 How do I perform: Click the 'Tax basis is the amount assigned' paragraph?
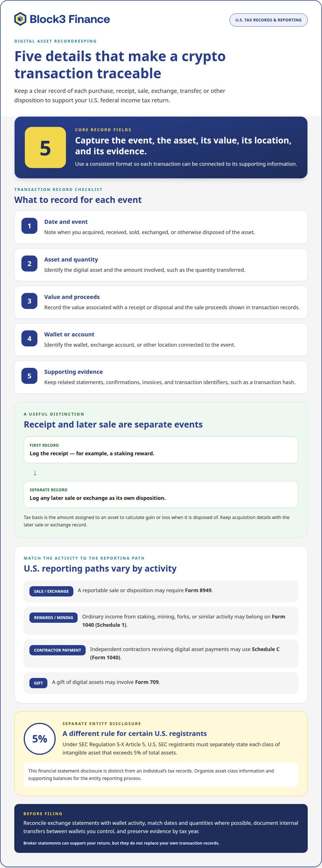click(x=156, y=521)
